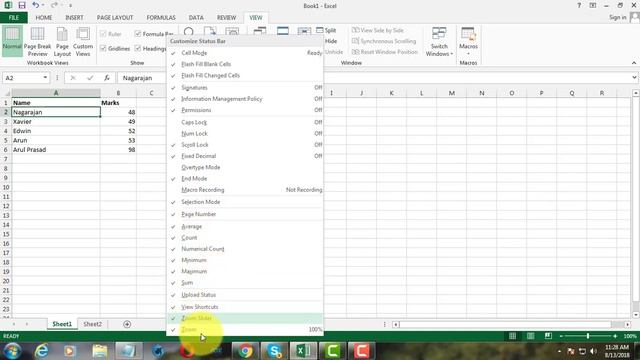
Task: Open the FILE tab
Action: (x=13, y=18)
